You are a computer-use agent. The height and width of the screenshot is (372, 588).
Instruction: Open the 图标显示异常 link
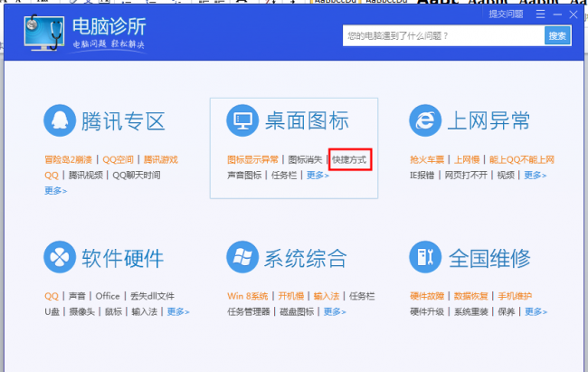coord(252,159)
